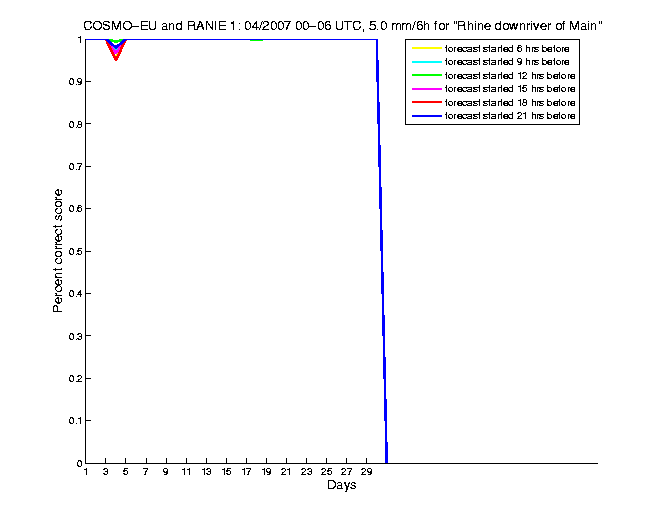Click the 'Percent correct score' y-axis label
660x520 pixels.
click(x=58, y=251)
